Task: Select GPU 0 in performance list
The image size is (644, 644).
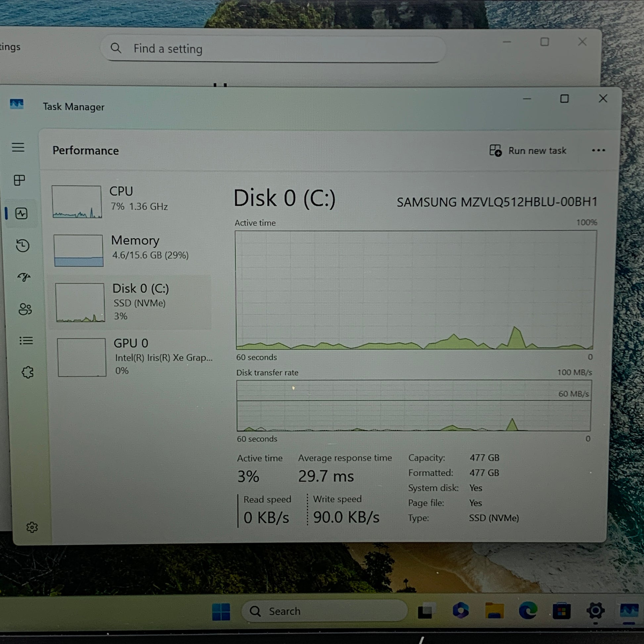Action: click(x=133, y=357)
